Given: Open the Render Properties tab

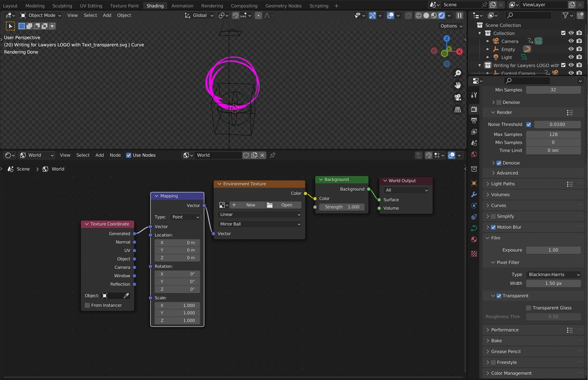Looking at the screenshot, I should point(474,109).
